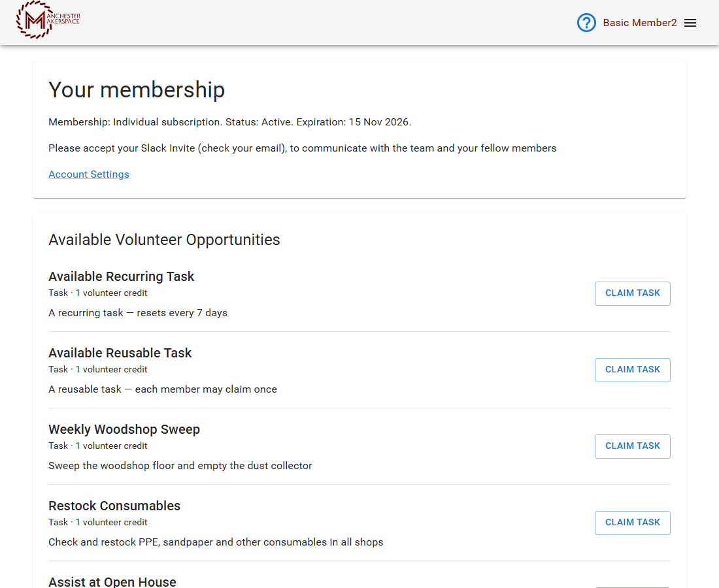Screen dimensions: 719x588
Task: Click the Basic Member2 user name
Action: pos(639,23)
